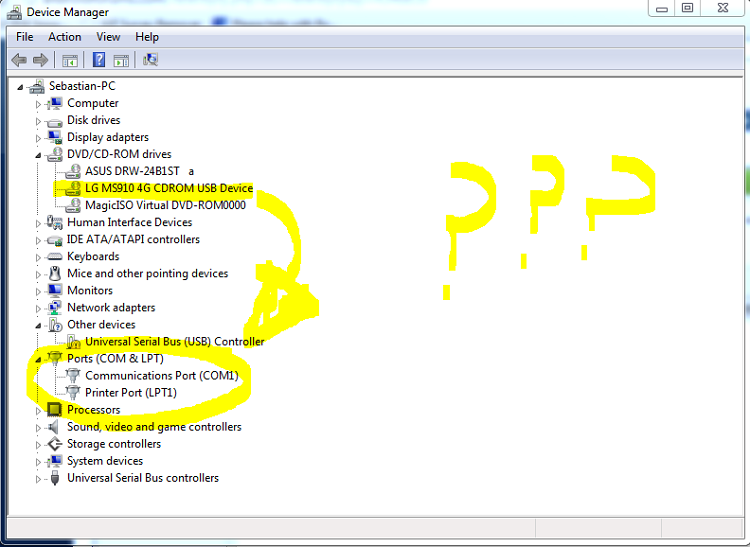
Task: Click the Processors category icon
Action: 55,410
